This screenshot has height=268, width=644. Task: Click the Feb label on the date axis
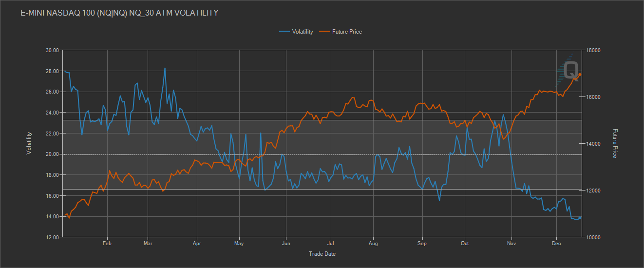(108, 243)
